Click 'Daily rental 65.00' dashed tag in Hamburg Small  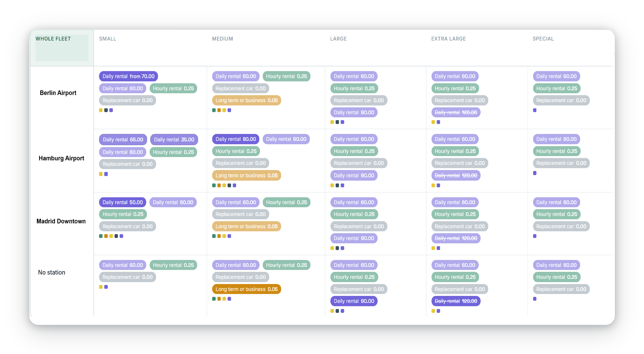pyautogui.click(x=123, y=139)
